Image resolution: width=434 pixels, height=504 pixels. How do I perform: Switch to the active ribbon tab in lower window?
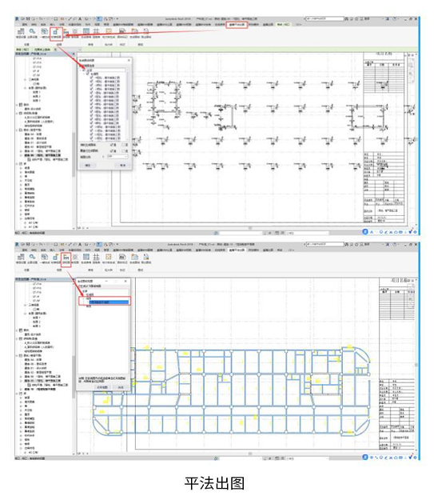point(237,250)
